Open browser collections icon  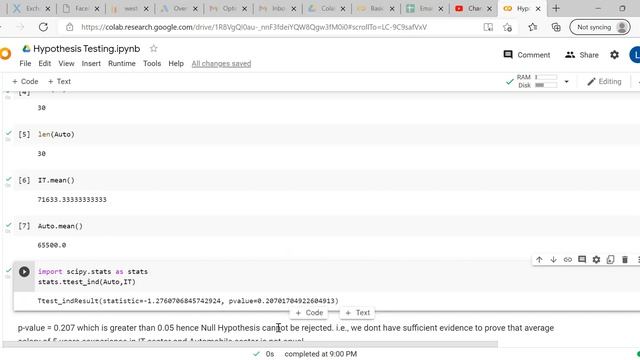pos(556,27)
